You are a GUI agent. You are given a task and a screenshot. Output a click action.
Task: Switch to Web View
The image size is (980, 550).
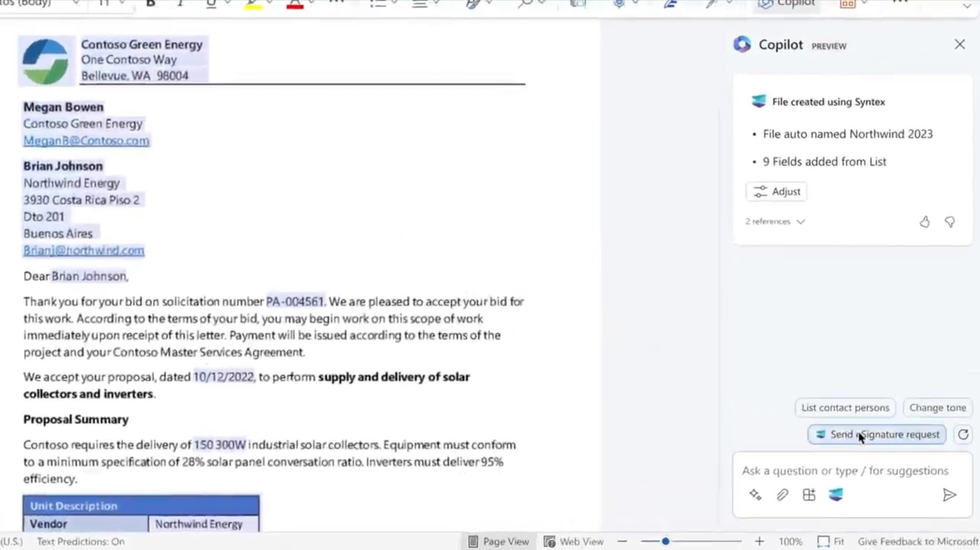pyautogui.click(x=574, y=541)
